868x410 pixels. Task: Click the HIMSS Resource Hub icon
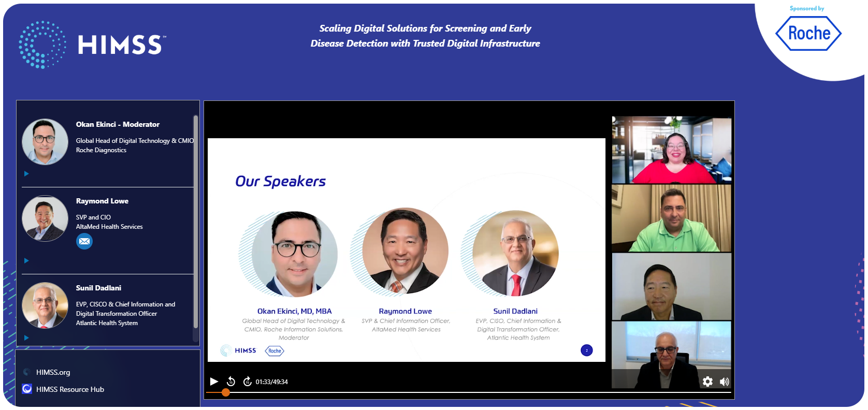27,389
